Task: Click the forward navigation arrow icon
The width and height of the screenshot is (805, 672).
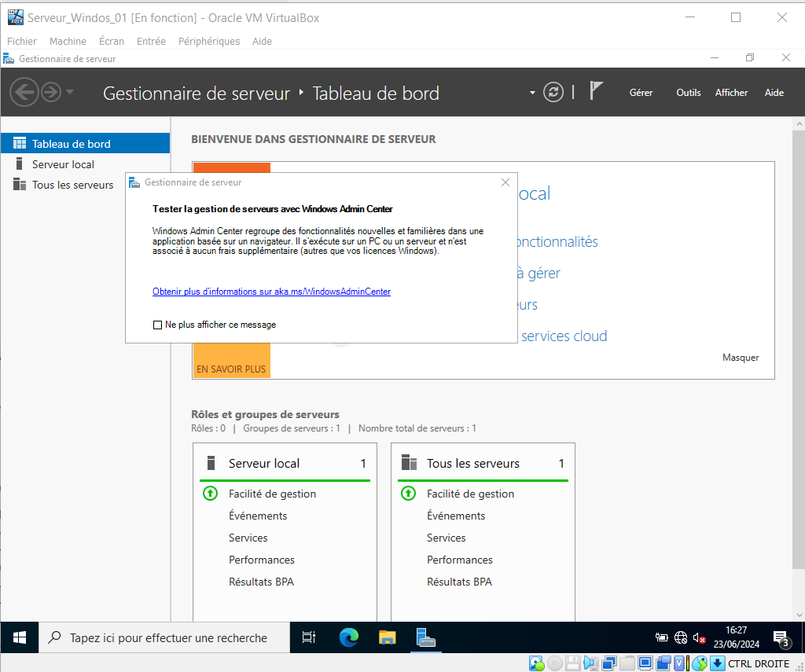Action: click(x=51, y=93)
